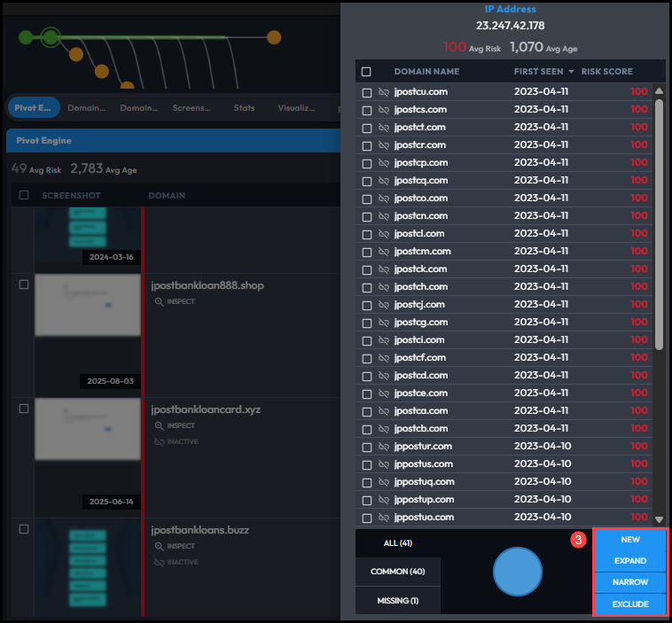Screen dimensions: 672x623
Task: Toggle the select-all checkbox beside Domain Name header
Action: 366,71
